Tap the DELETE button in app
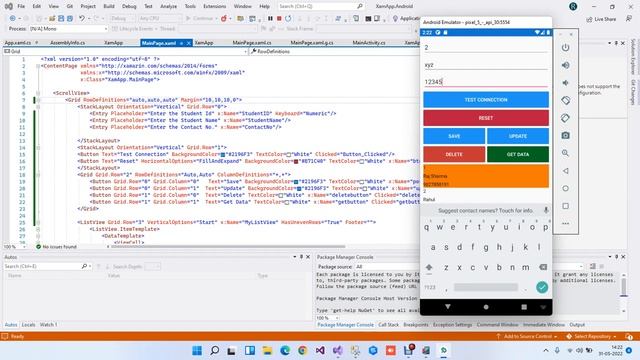This screenshot has width=640, height=360. pyautogui.click(x=454, y=155)
